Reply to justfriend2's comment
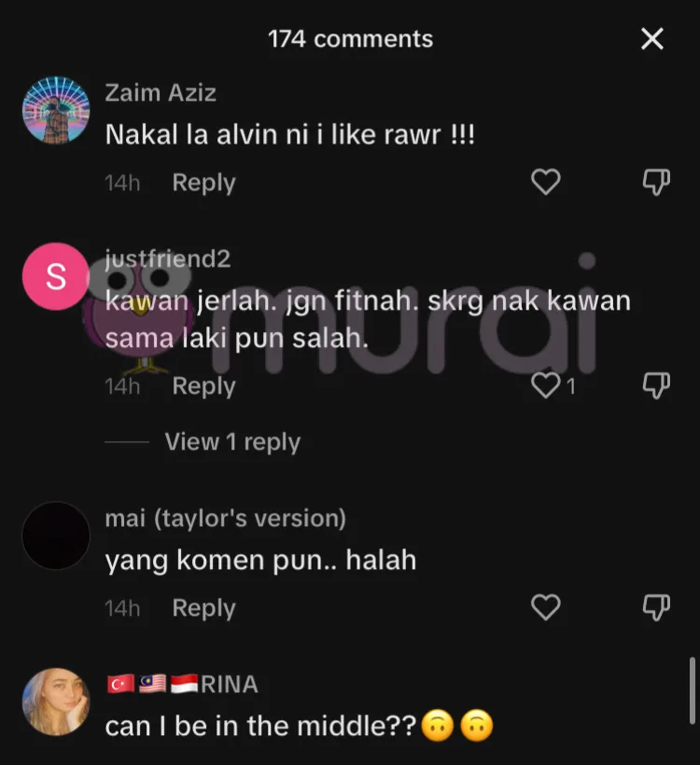 203,386
